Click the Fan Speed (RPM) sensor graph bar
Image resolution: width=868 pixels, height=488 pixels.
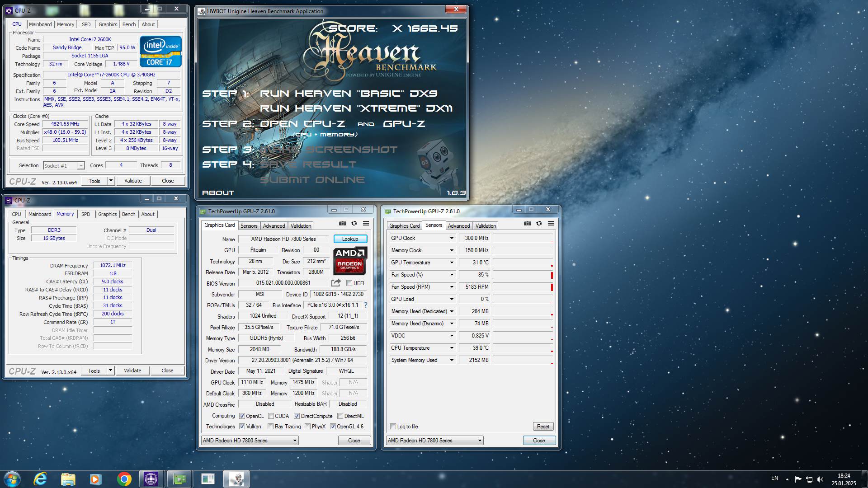coord(523,287)
